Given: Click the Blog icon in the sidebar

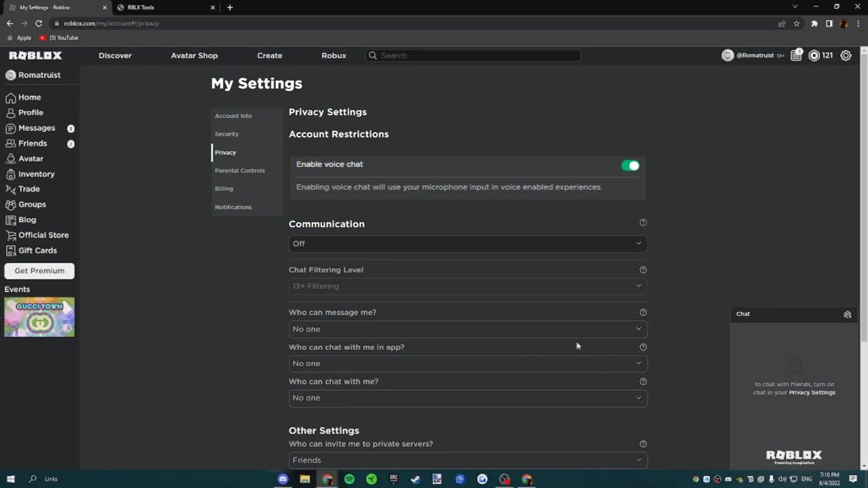Looking at the screenshot, I should click(x=11, y=220).
